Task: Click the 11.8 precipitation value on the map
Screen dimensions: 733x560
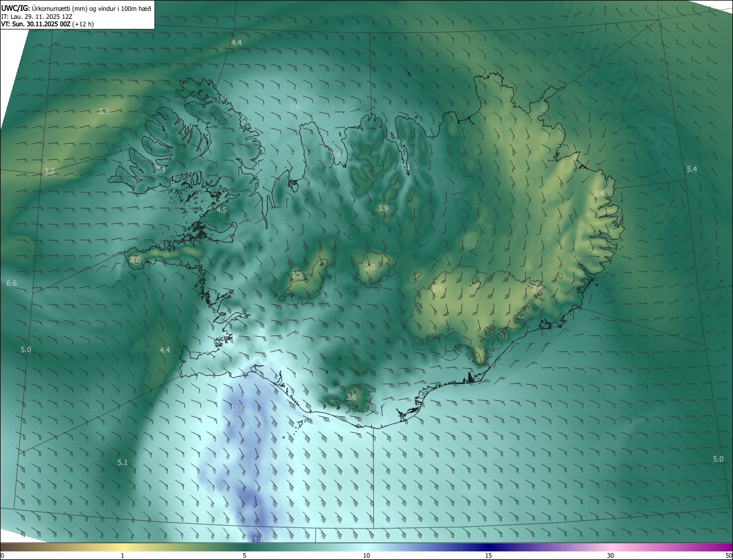Action: pyautogui.click(x=238, y=408)
